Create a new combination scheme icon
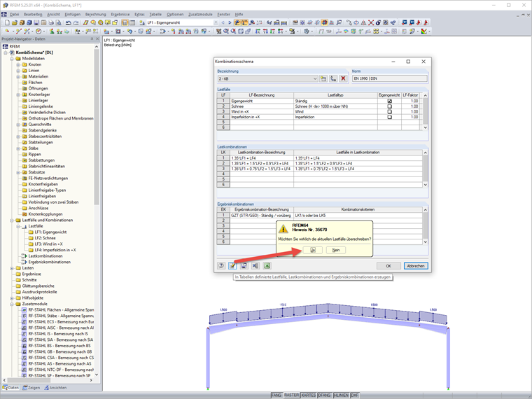The width and height of the screenshot is (532, 399). 323,78
